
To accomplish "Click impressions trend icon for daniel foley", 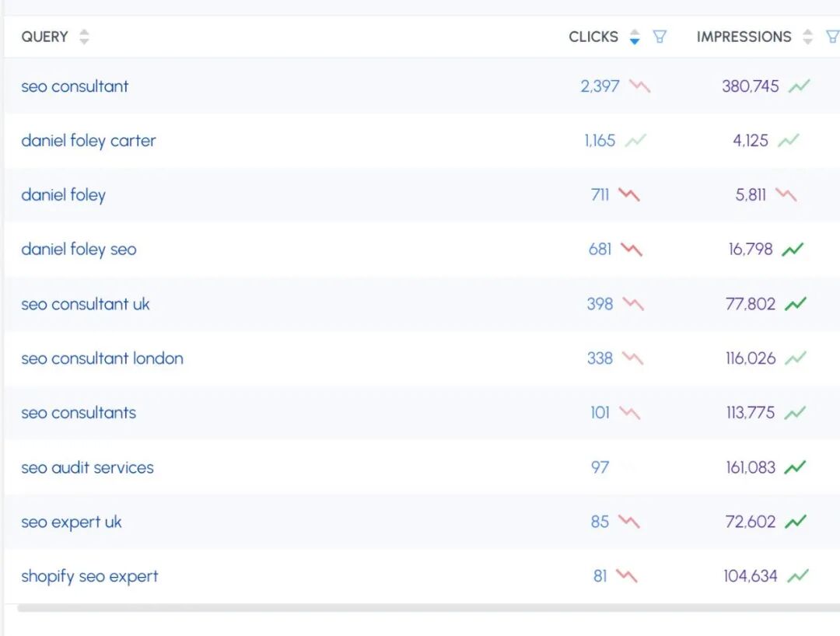I will (786, 195).
